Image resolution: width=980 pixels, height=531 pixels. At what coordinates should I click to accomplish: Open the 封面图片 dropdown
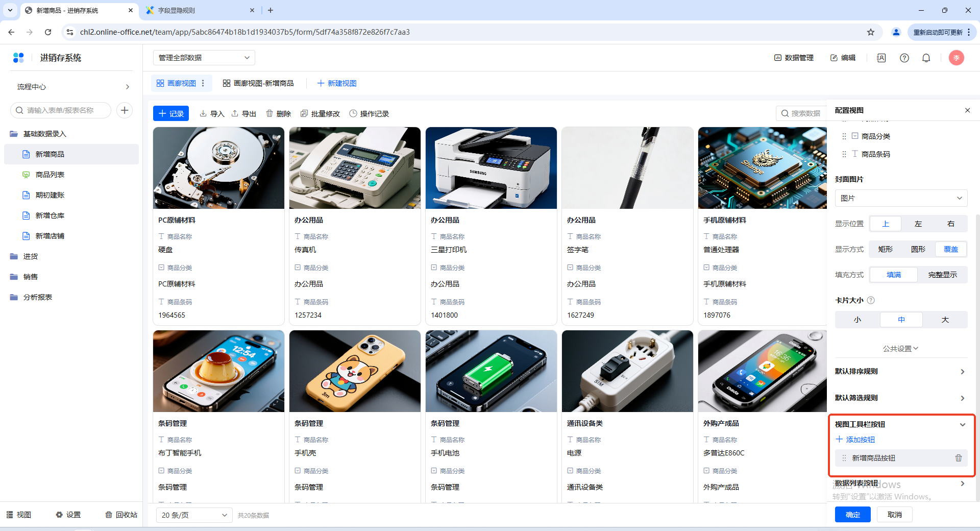click(x=901, y=198)
